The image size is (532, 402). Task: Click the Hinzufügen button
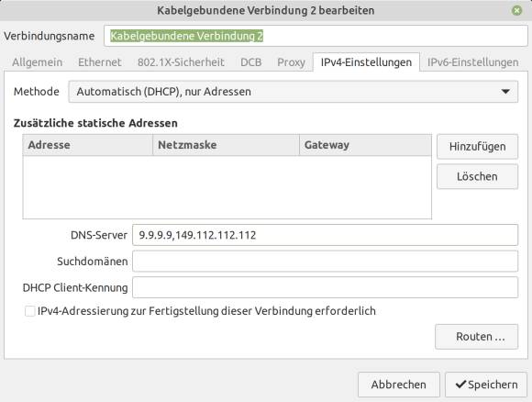point(477,147)
